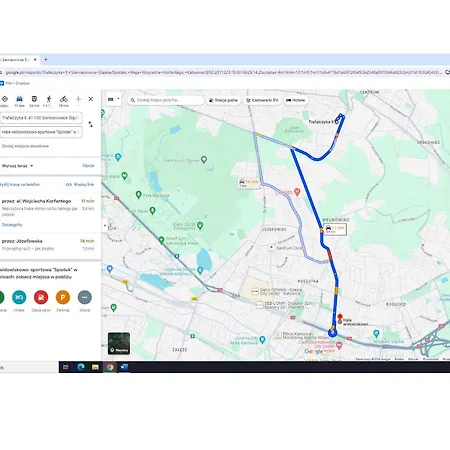
Task: Click the red Spodek destination pin
Action: (x=340, y=317)
